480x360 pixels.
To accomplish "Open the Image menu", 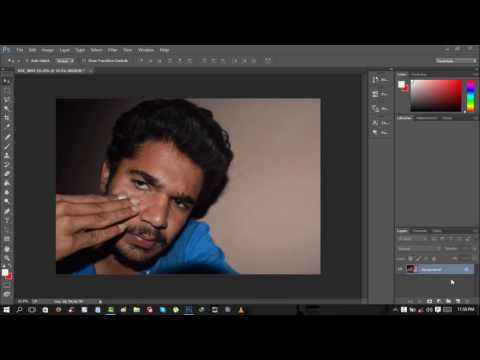I will pos(48,50).
